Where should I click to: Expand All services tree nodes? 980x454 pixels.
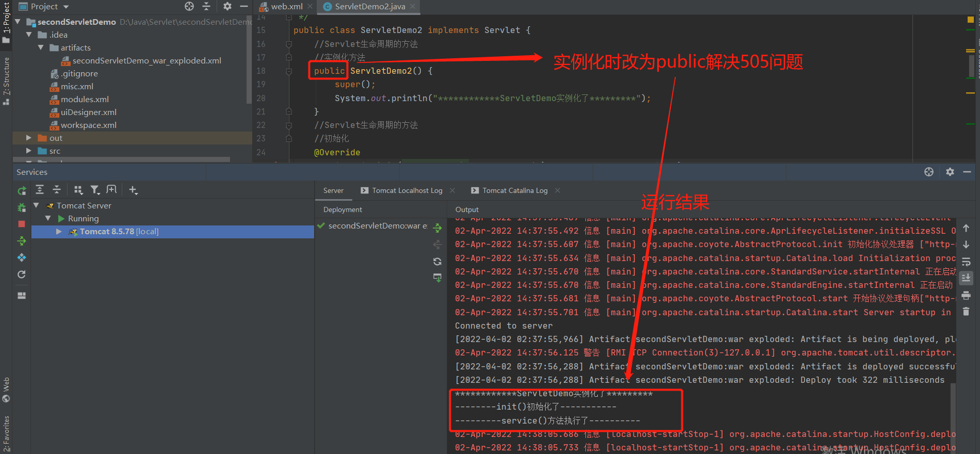(40, 190)
